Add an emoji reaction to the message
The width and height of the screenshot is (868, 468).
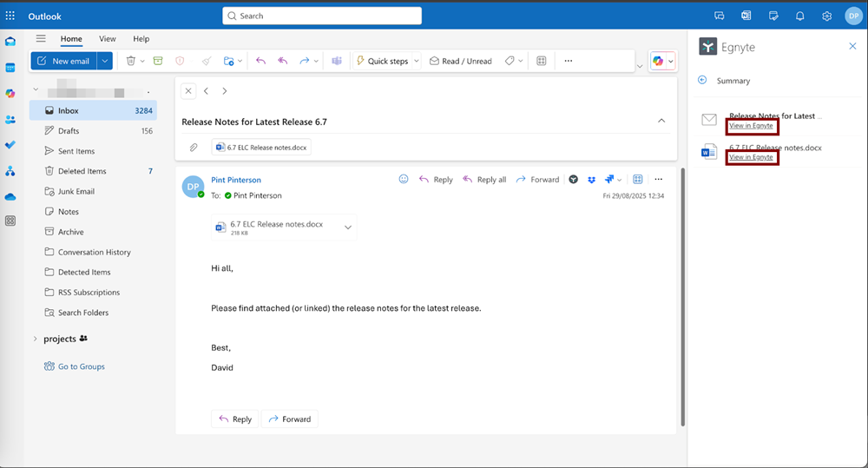[x=404, y=180]
